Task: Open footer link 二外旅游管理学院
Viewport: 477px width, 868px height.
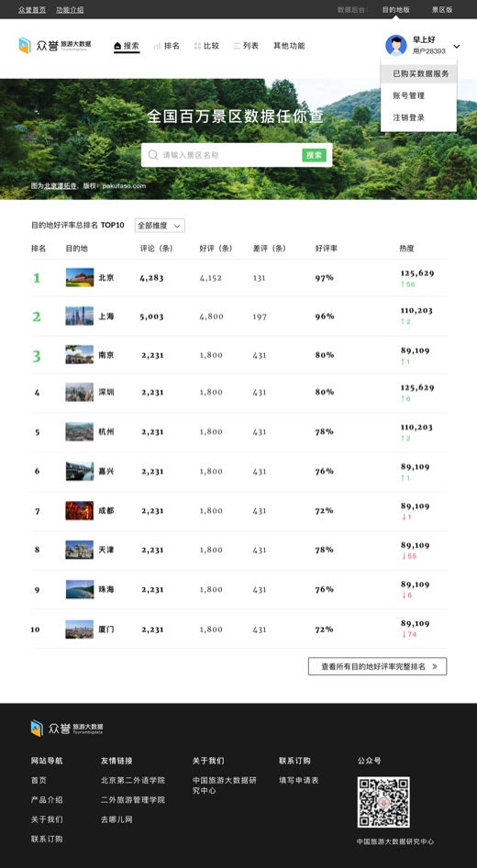Action: pyautogui.click(x=133, y=800)
